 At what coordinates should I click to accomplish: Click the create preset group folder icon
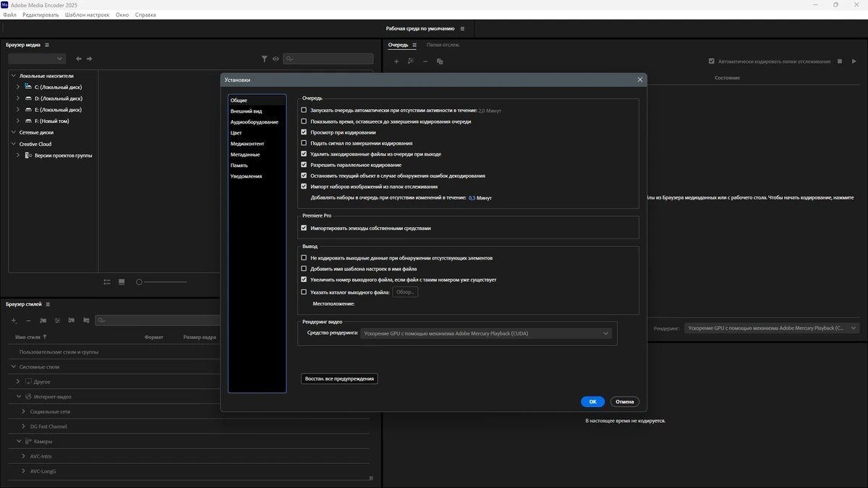[x=43, y=320]
